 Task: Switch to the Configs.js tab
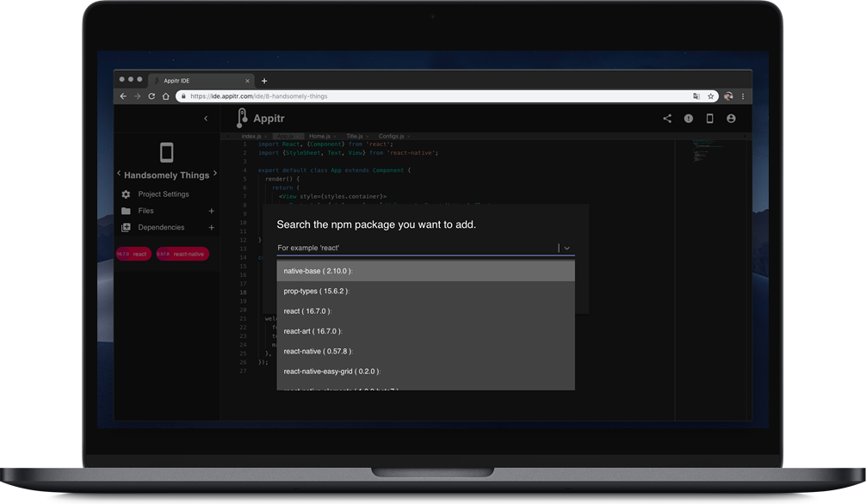pyautogui.click(x=392, y=137)
